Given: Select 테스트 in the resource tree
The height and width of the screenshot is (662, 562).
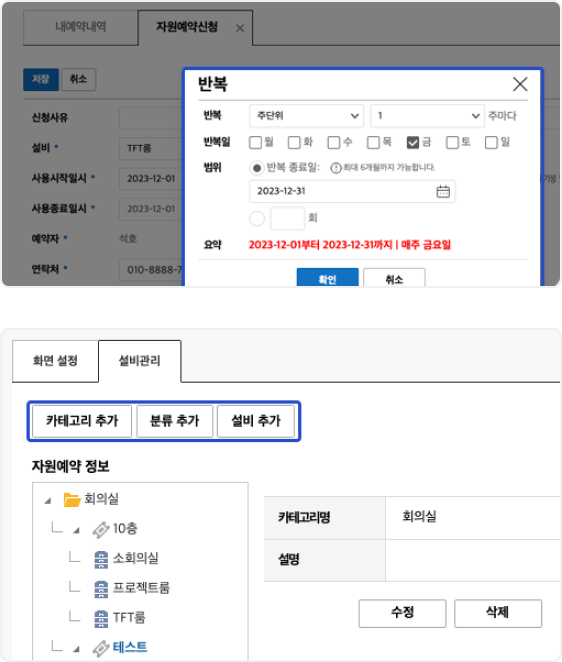Looking at the screenshot, I should coord(130,648).
